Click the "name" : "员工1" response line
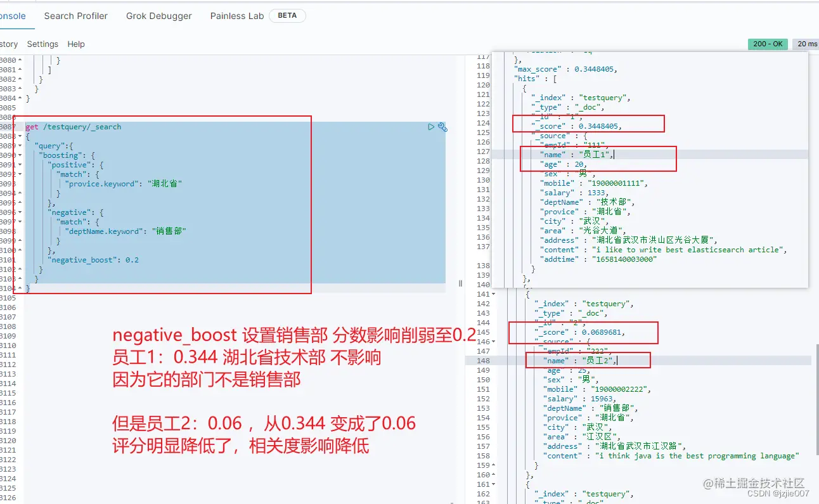This screenshot has height=504, width=819. pos(576,155)
